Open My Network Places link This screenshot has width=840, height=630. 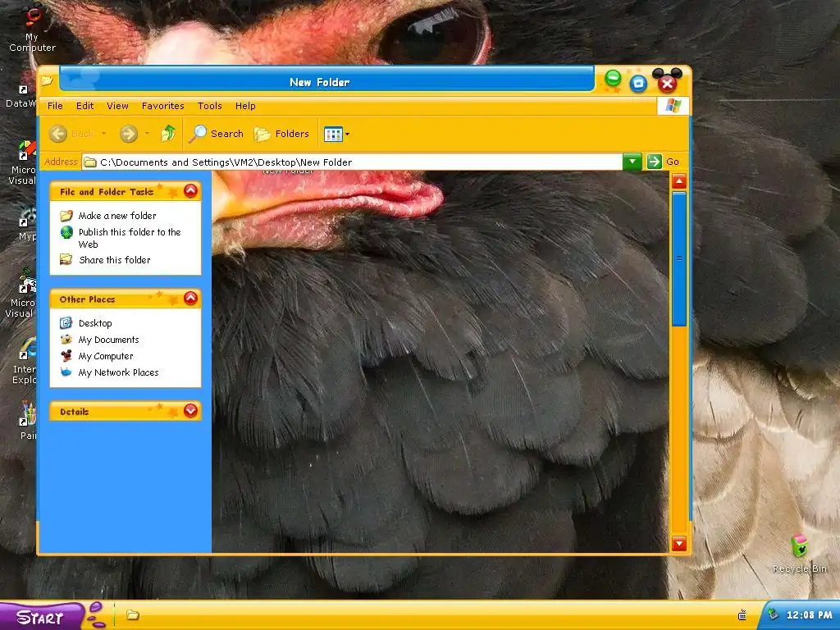click(118, 372)
